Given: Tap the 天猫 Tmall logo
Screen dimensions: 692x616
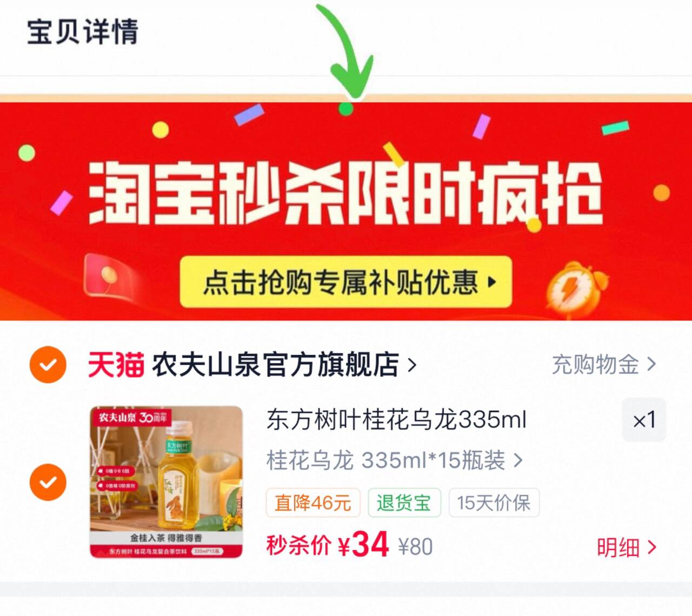Looking at the screenshot, I should coord(116,365).
